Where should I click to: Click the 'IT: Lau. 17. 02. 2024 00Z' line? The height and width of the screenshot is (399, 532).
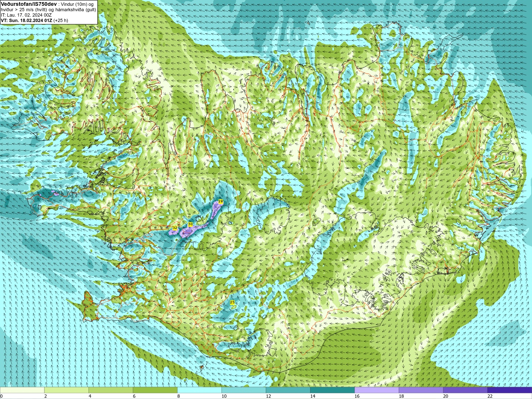(x=26, y=15)
